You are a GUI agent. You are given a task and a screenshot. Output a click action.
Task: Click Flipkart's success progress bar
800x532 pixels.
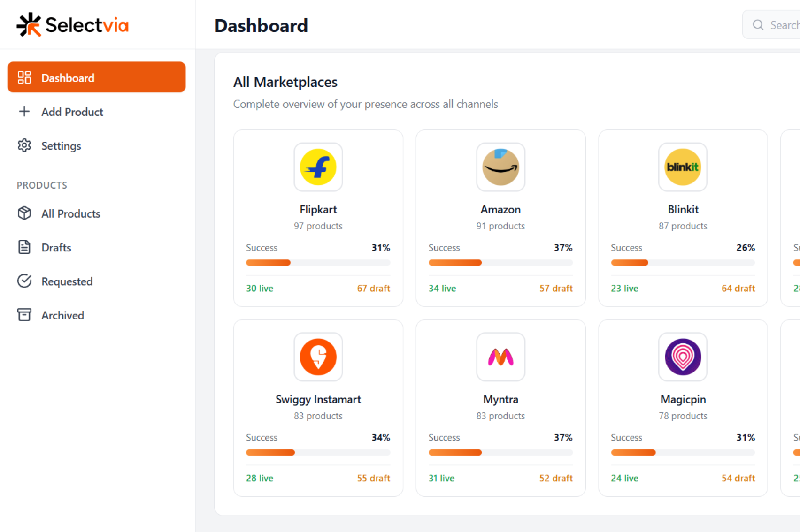(318, 263)
